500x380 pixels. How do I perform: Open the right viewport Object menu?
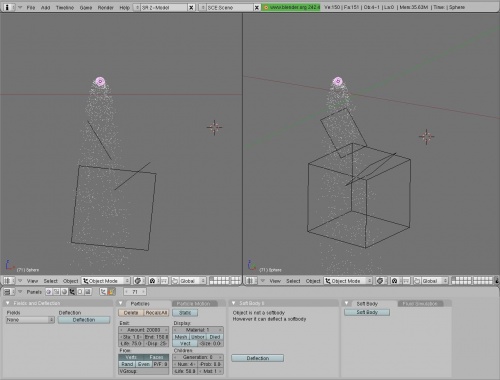(x=313, y=281)
